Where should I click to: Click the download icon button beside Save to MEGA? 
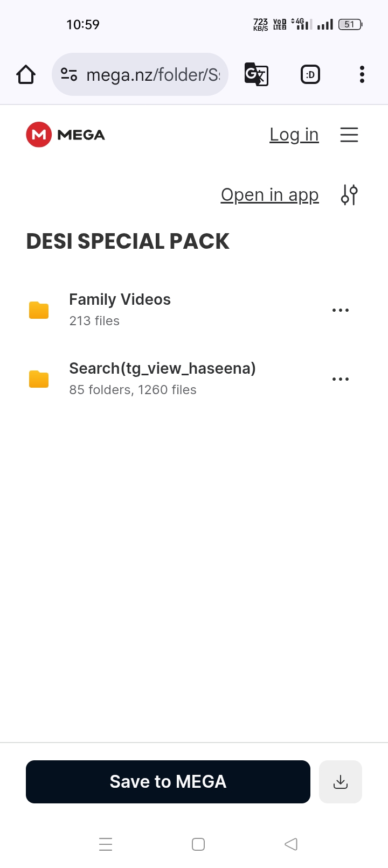(341, 782)
